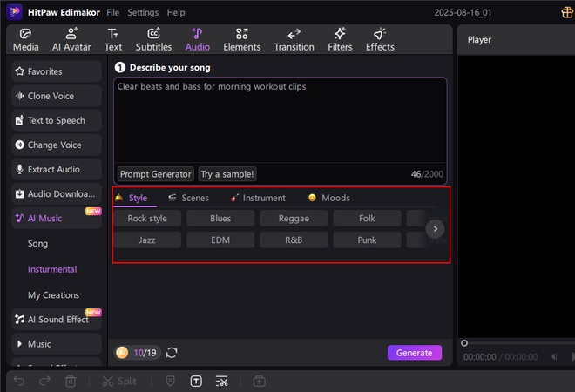Click the Generate button
The width and height of the screenshot is (575, 392).
(415, 353)
